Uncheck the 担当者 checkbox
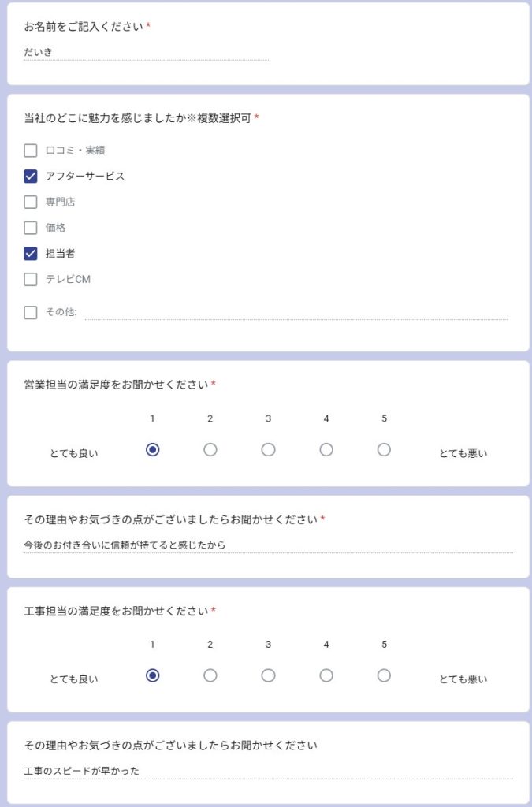Image resolution: width=532 pixels, height=807 pixels. 31,253
